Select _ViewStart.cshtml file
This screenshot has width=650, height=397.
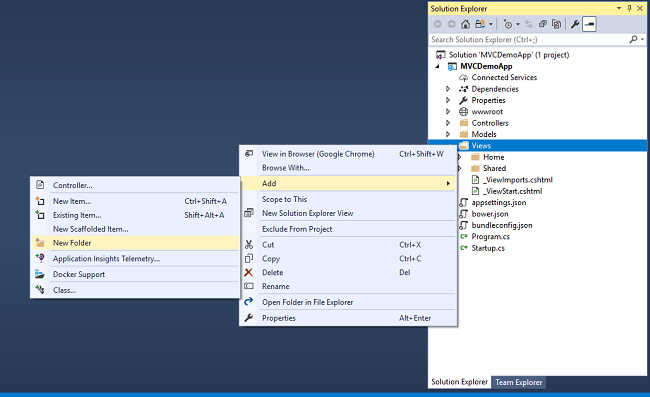click(512, 191)
